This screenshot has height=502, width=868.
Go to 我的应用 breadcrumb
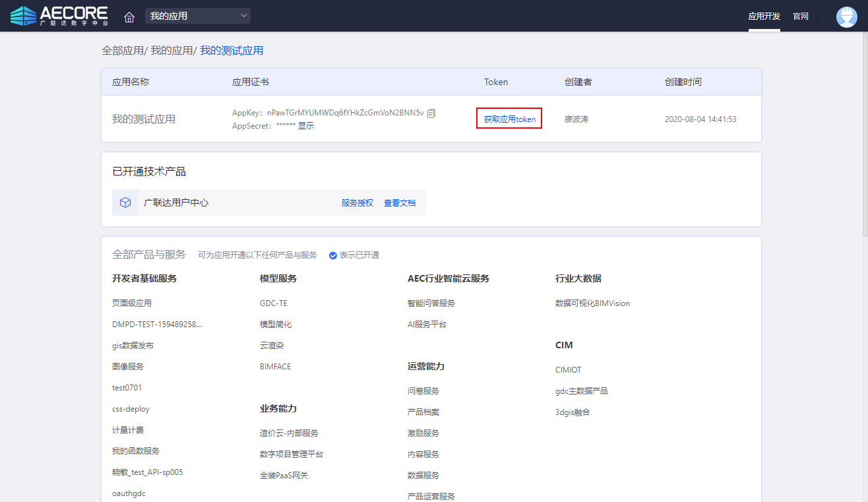pyautogui.click(x=171, y=51)
